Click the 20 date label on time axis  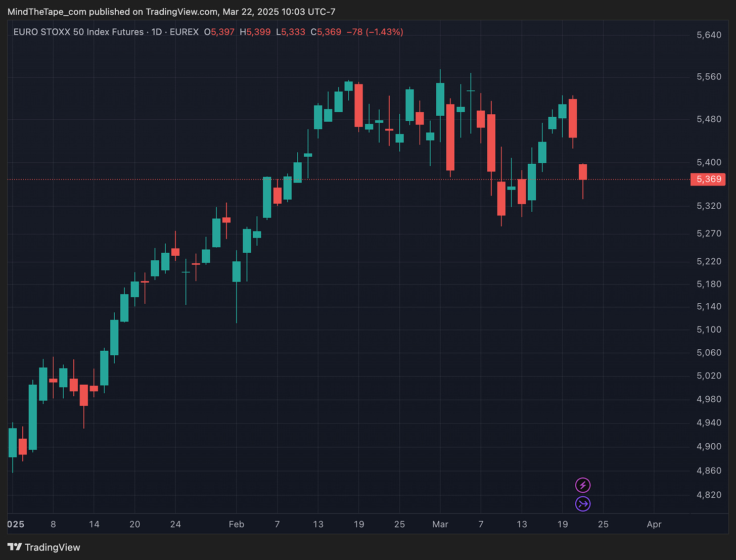[134, 524]
